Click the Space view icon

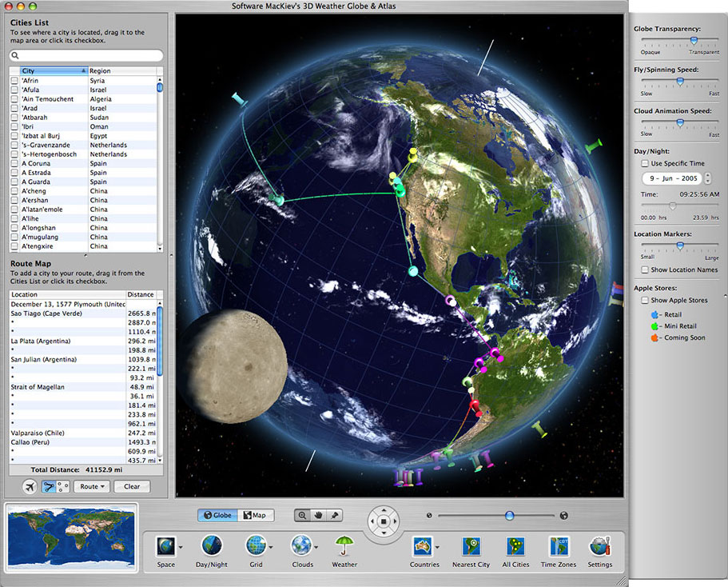(x=165, y=546)
